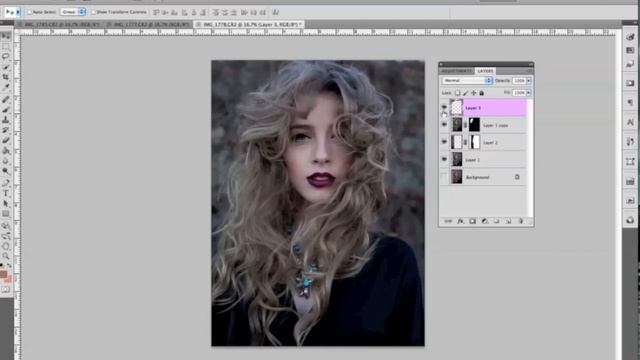Open Auto-Select Group dropdown
This screenshot has width=640, height=360.
coord(73,12)
